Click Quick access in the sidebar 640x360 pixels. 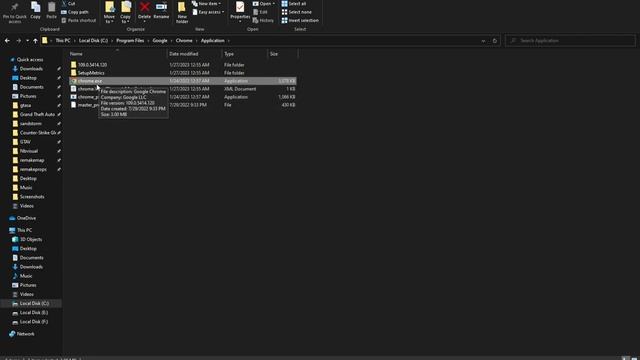30,60
